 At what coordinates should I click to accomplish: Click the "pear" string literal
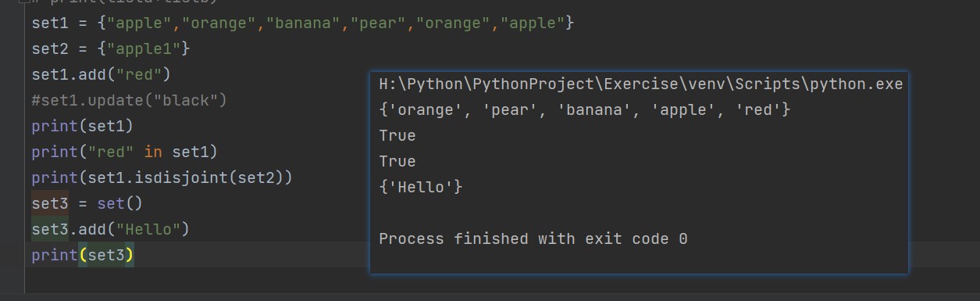click(378, 23)
